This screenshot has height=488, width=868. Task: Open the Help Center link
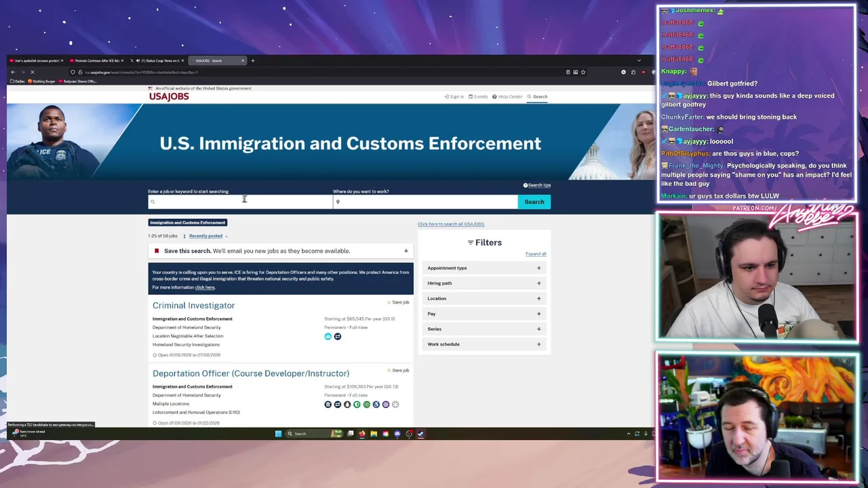tap(507, 97)
